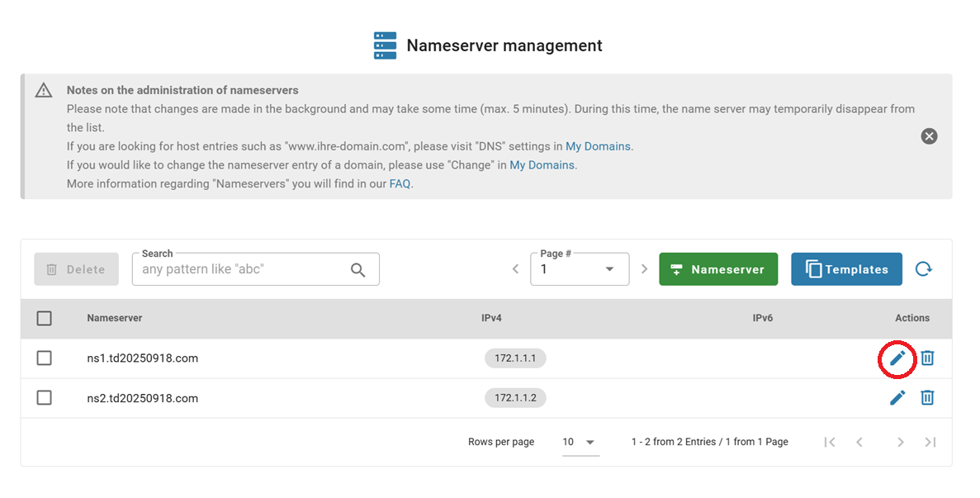Go to next page using top chevron
Screen dimensions: 980x498
tap(645, 269)
